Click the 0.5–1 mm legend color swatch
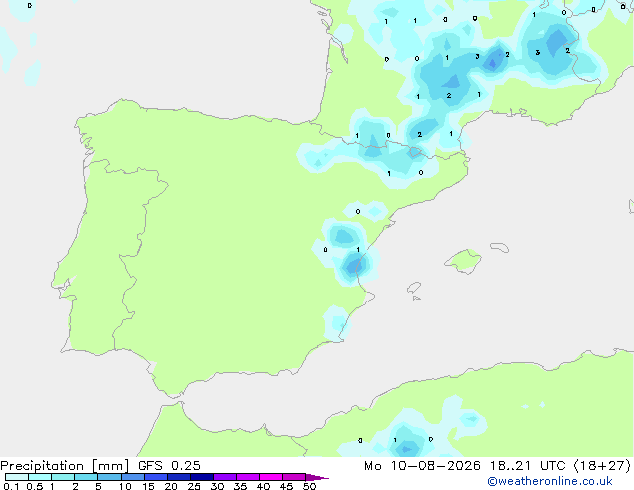This screenshot has width=634, height=490. point(40,477)
